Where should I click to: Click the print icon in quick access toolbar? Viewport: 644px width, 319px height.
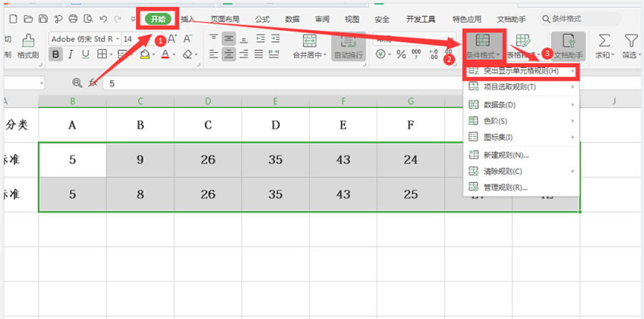[x=72, y=19]
